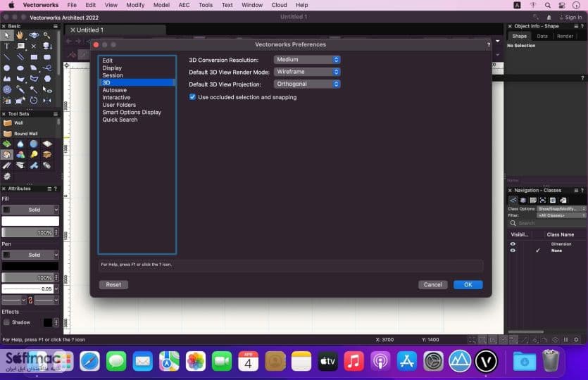This screenshot has width=588, height=380.
Task: Select the Selection arrow tool in Basic palette
Action: (x=7, y=35)
